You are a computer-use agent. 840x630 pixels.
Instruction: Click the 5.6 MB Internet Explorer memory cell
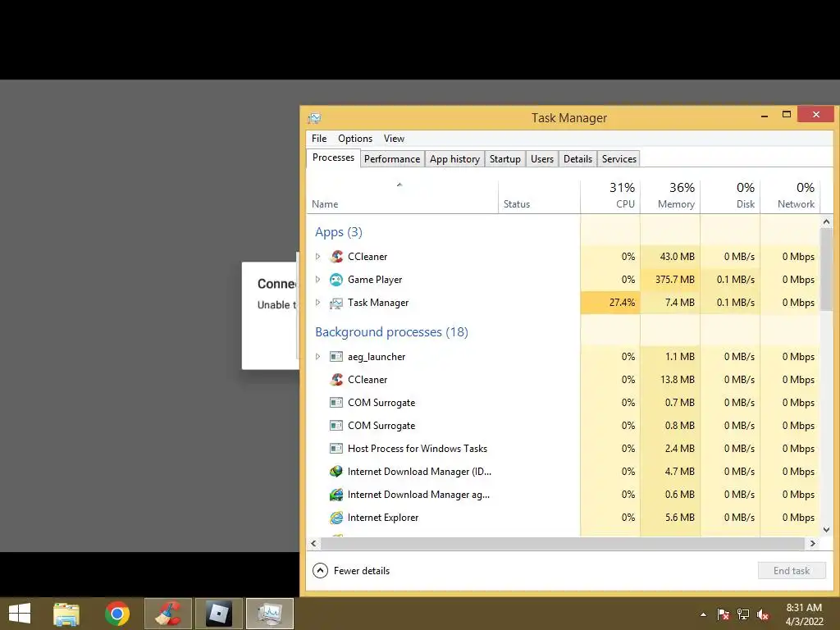(670, 518)
